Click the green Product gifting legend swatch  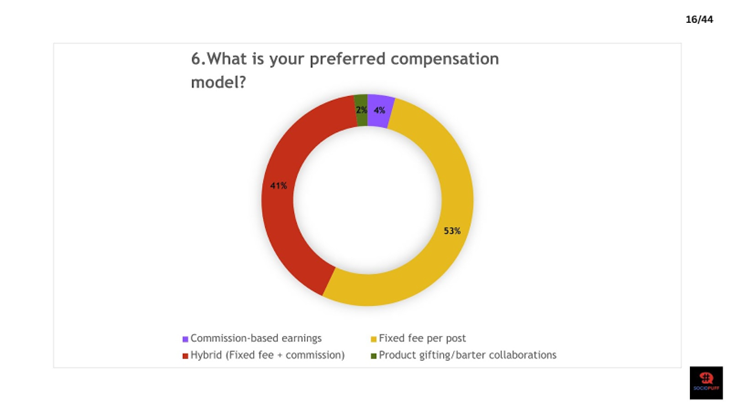click(374, 356)
